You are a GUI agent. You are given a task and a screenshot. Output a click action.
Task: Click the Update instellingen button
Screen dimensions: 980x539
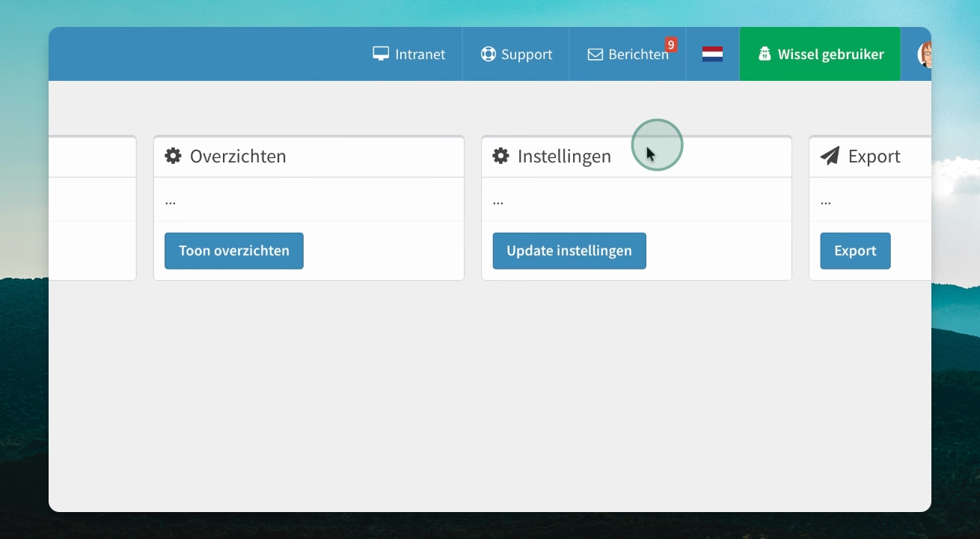(569, 251)
